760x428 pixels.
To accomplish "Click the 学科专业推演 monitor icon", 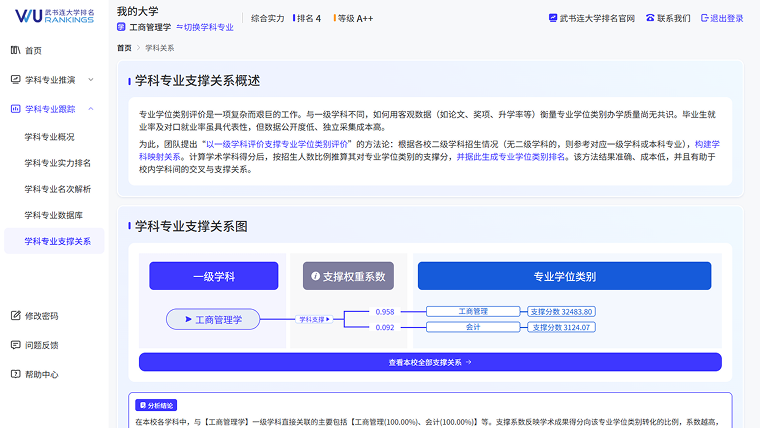I will point(16,79).
